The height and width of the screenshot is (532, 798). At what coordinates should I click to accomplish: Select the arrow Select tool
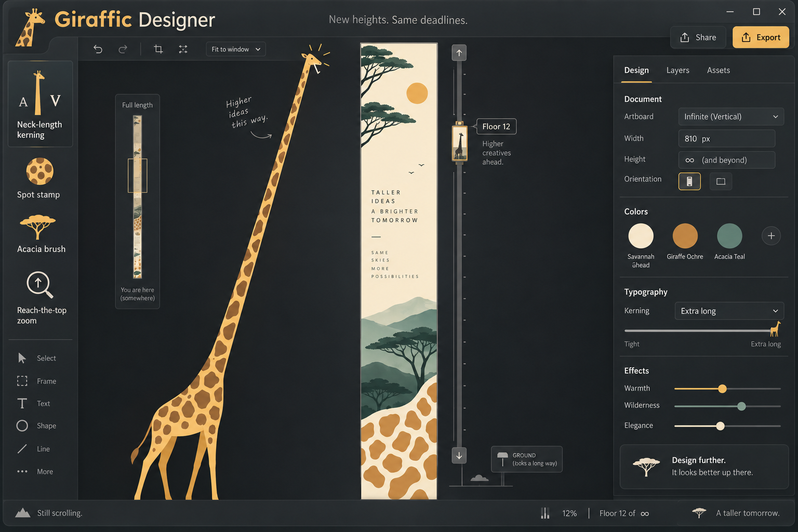(x=36, y=358)
